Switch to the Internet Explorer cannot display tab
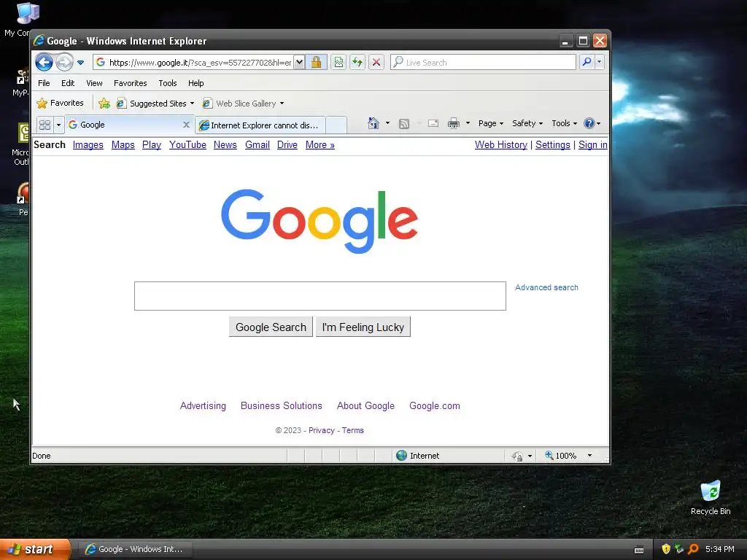Viewport: 747px width, 560px height. [260, 125]
